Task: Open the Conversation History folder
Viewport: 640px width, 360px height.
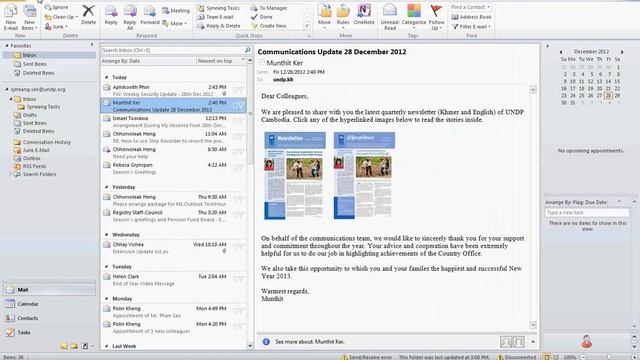Action: [x=47, y=142]
